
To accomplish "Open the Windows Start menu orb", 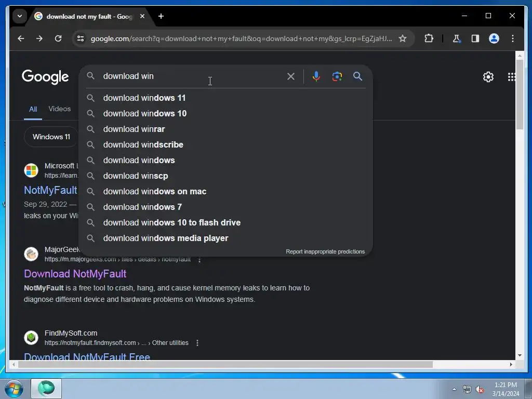I will 14,389.
